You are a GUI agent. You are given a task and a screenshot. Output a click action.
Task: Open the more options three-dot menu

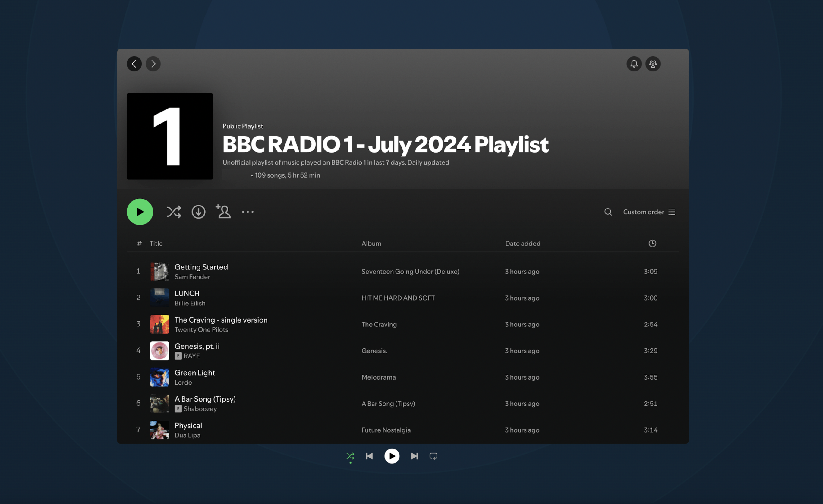248,212
